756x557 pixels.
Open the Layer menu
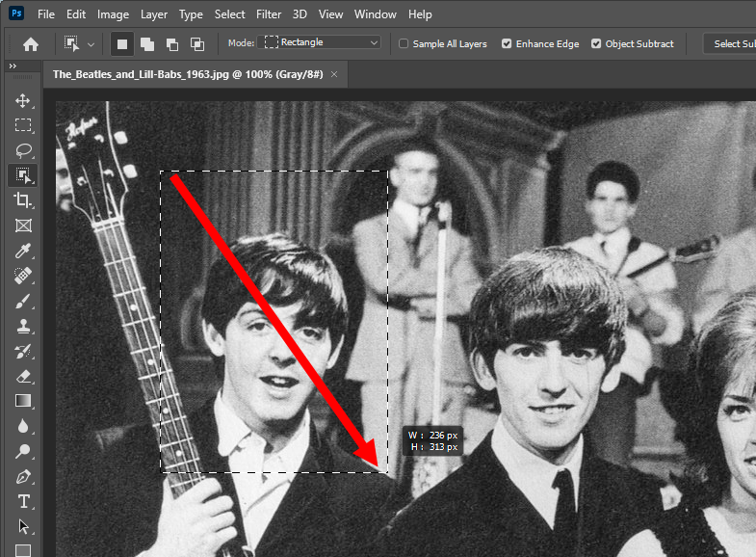point(154,14)
